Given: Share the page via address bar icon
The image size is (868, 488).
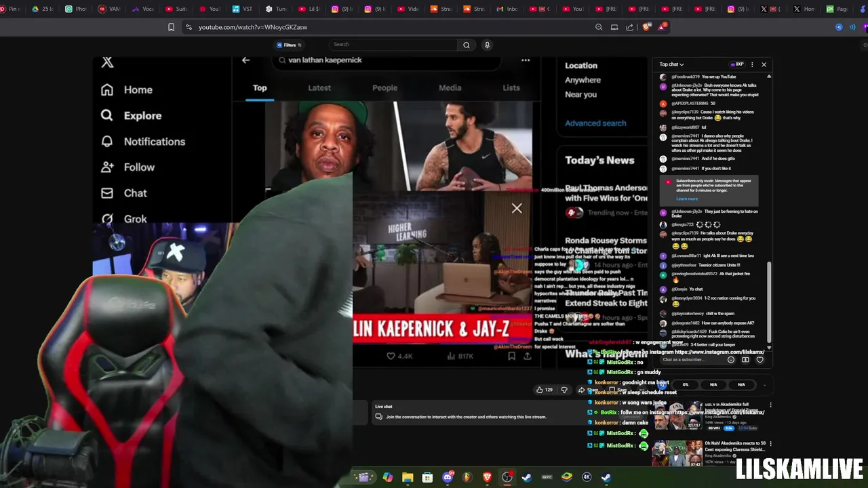Looking at the screenshot, I should click(x=630, y=27).
